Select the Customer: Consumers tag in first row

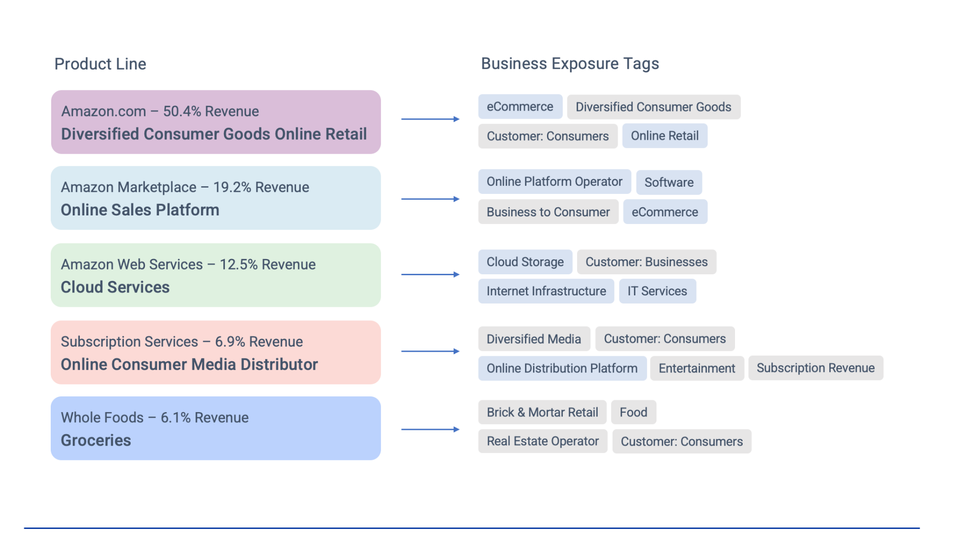pos(547,136)
